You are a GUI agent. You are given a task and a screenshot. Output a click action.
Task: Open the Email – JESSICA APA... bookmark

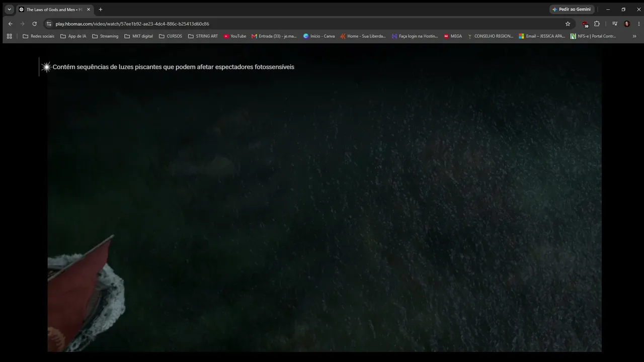[x=542, y=36]
